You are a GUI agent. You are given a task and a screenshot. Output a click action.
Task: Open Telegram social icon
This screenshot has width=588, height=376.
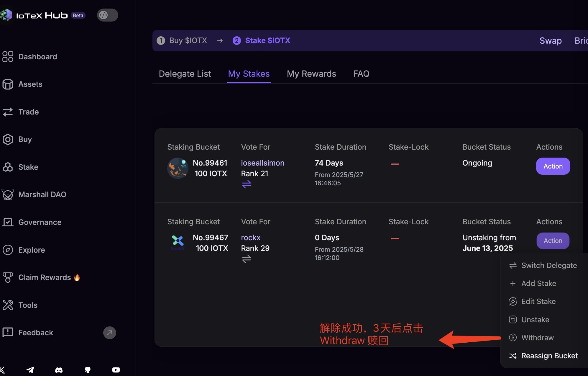click(x=30, y=370)
